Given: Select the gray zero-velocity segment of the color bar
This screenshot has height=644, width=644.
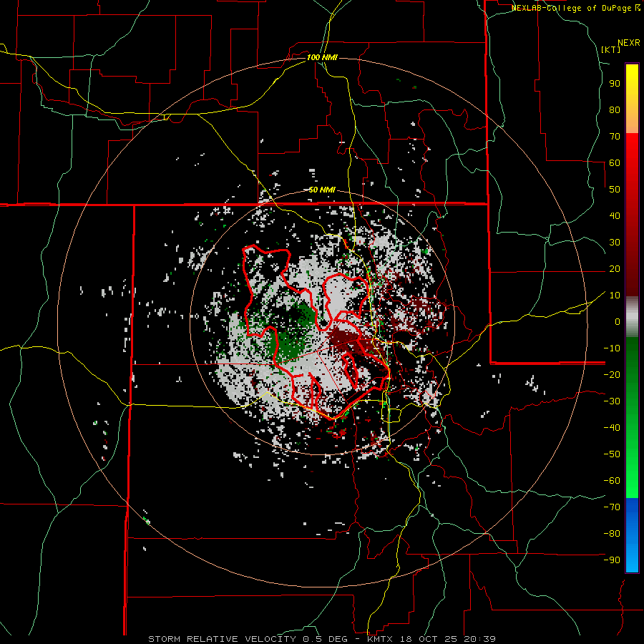Looking at the screenshot, I should [632, 317].
